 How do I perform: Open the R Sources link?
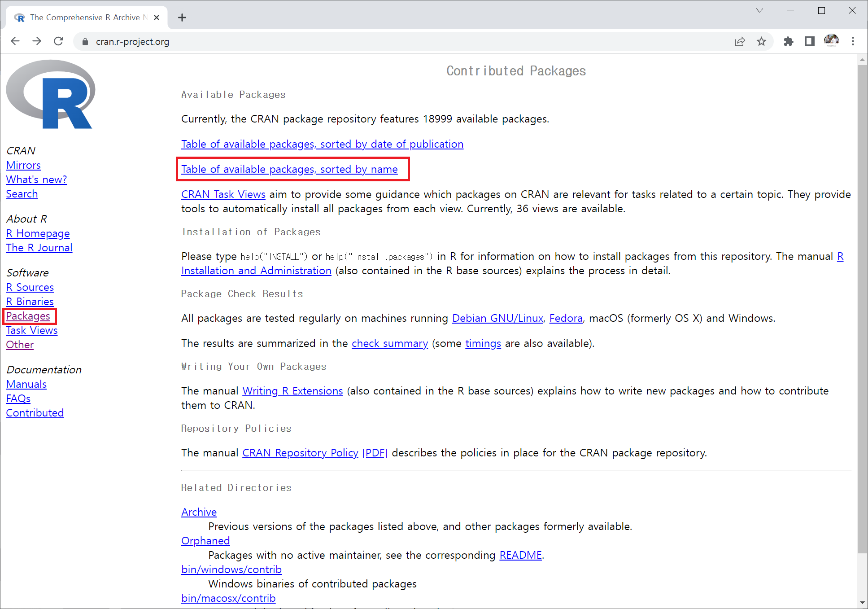click(30, 287)
